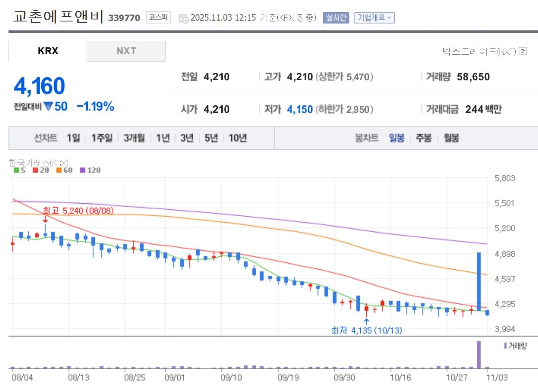The image size is (538, 392).
Task: Toggle the 실시간 real-time button
Action: point(336,18)
